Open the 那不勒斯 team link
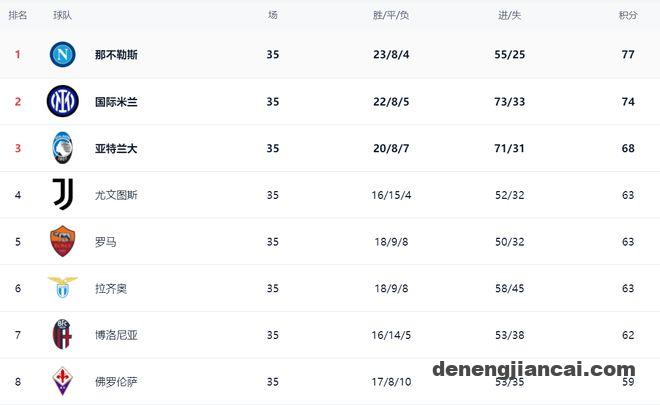Screen dimensions: 660x405 [116, 55]
